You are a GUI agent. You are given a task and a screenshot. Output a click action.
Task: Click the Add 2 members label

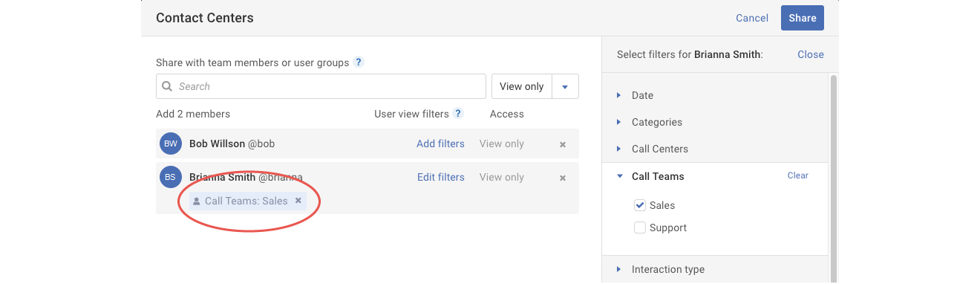tap(193, 114)
